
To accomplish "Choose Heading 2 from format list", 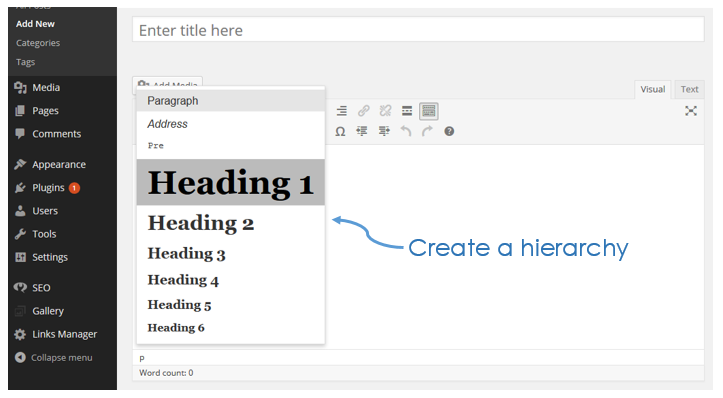I will [x=231, y=223].
